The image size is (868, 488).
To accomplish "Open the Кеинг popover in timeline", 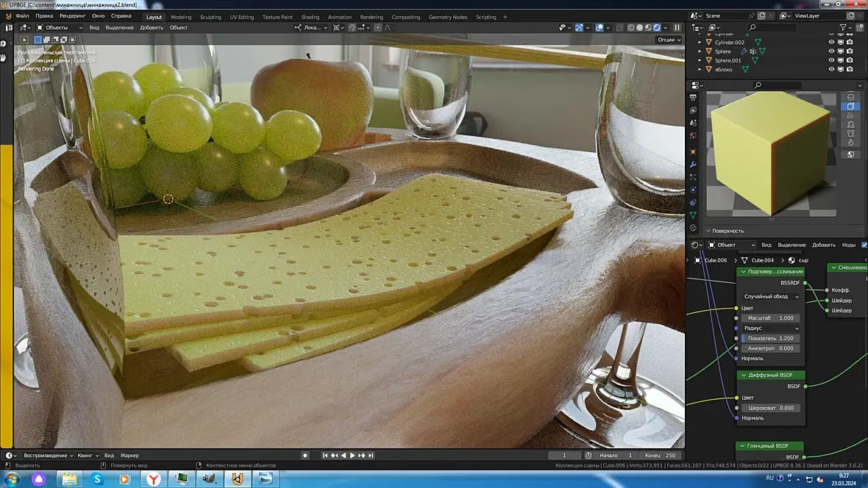I will click(x=88, y=456).
